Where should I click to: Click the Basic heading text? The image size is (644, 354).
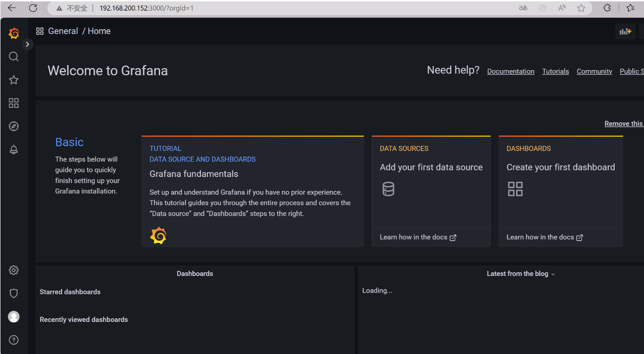pos(69,142)
